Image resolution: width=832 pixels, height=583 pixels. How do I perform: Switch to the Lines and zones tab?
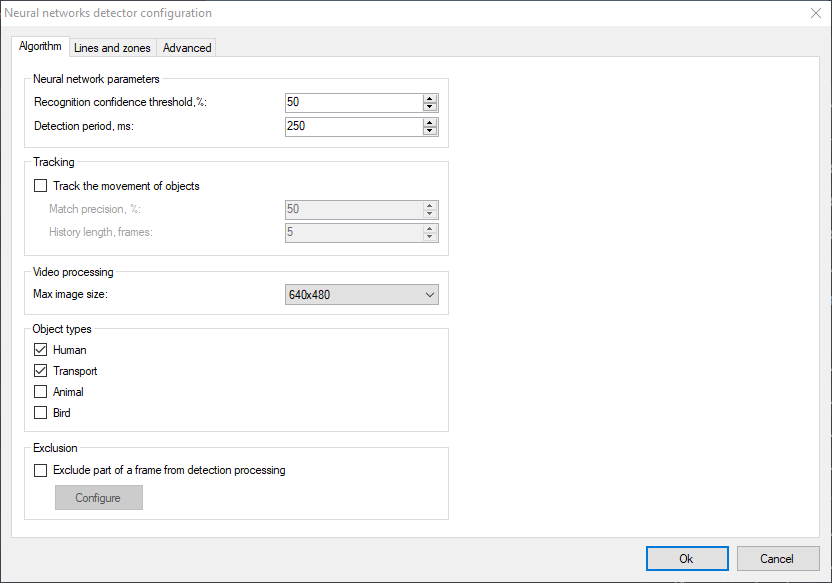[111, 48]
